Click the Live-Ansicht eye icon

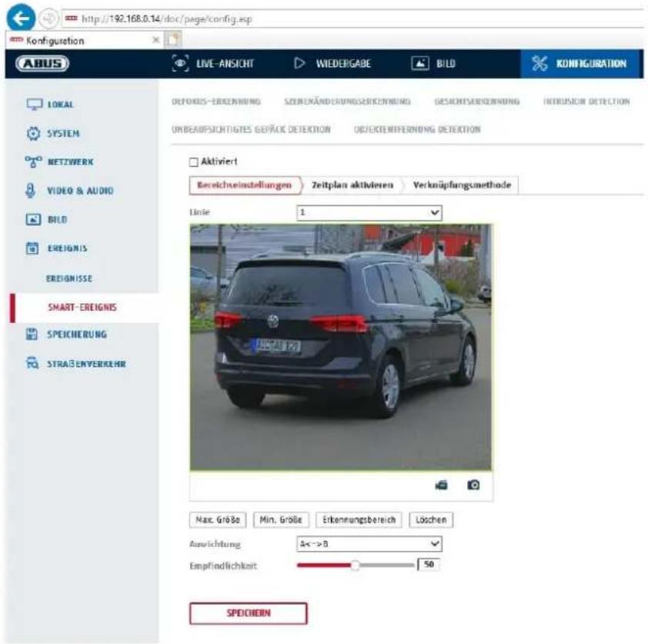click(180, 63)
